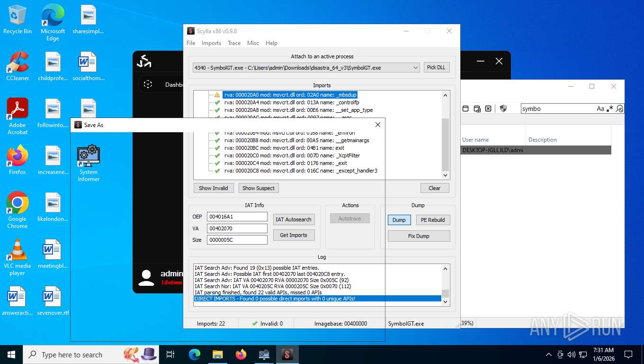Click the Dump button in Scylla
The image size is (644, 364).
(x=399, y=220)
